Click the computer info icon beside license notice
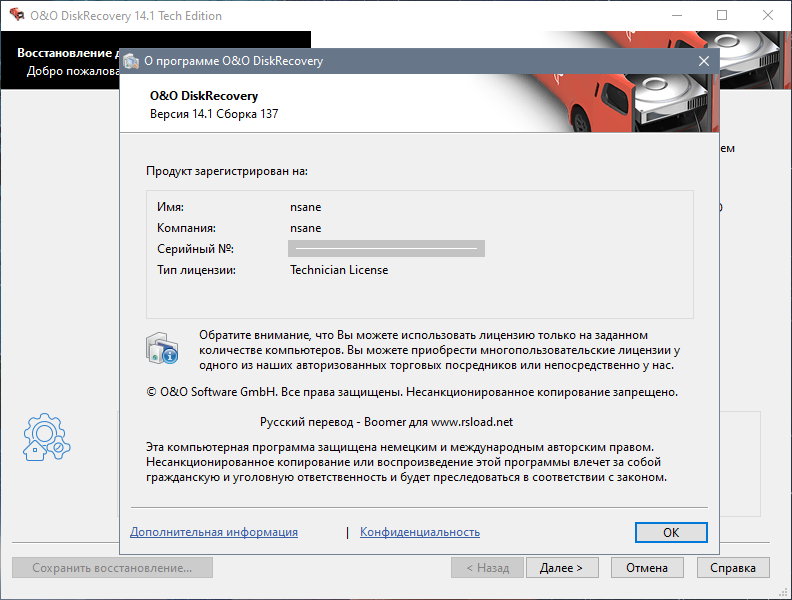 [x=162, y=348]
